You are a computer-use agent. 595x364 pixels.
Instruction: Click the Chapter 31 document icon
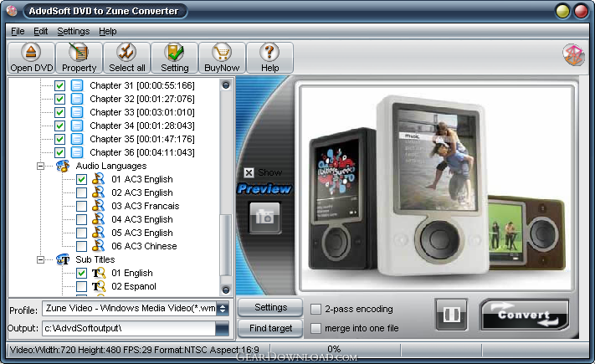[77, 85]
